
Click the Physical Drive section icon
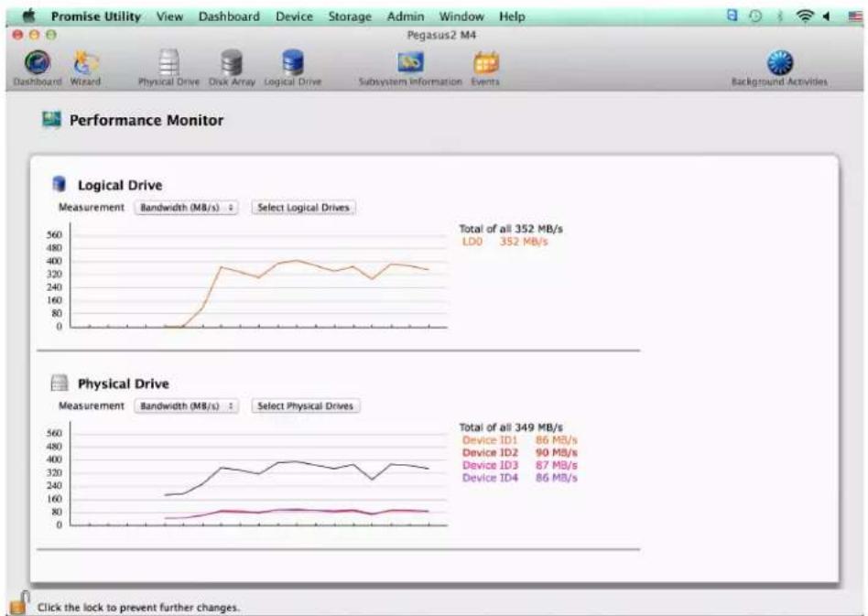pos(60,383)
